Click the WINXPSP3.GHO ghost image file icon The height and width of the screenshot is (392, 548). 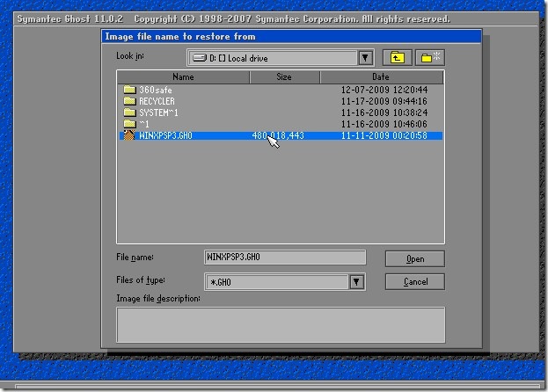coord(129,135)
